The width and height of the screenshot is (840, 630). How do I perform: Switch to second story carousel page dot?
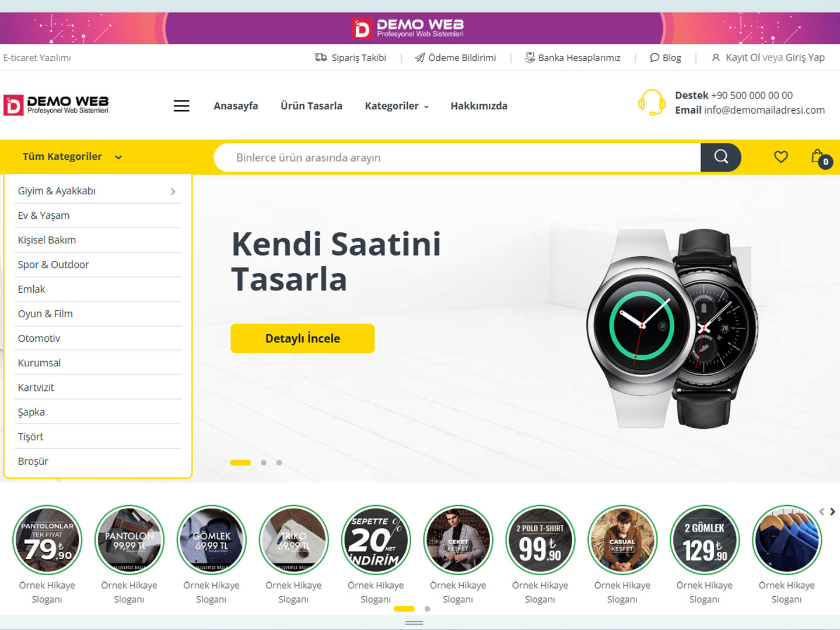(x=428, y=609)
